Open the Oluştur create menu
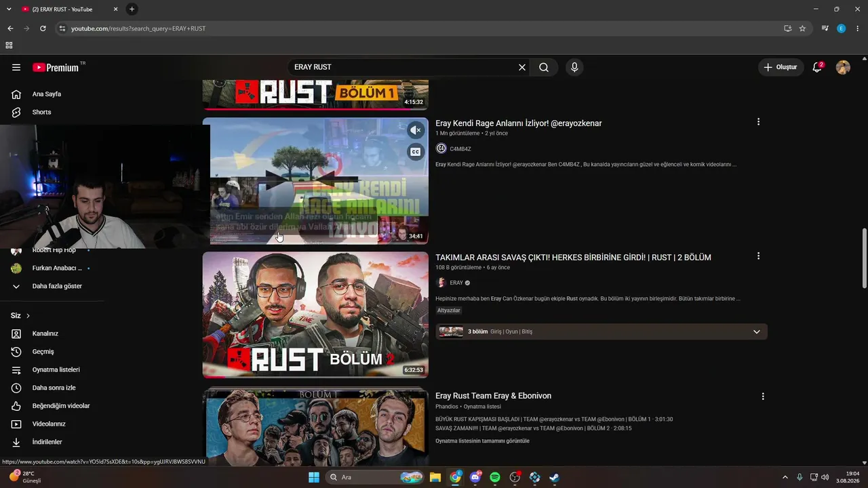Screen dimensions: 868x488 [x=781, y=67]
